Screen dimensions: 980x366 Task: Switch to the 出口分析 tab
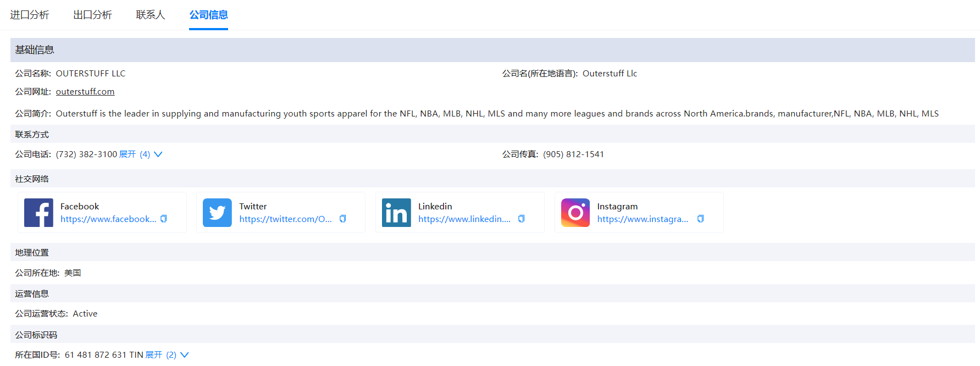[x=92, y=15]
